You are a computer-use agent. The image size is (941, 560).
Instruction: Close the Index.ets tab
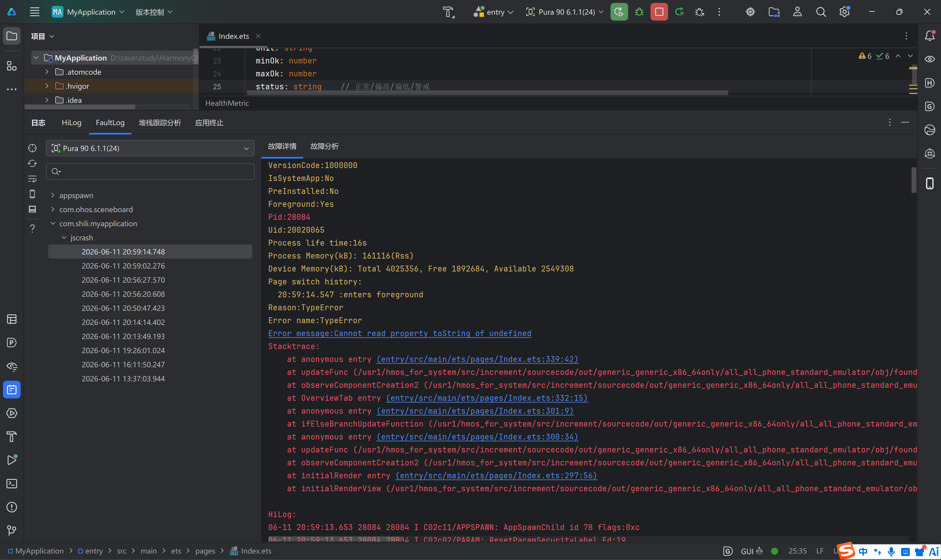(x=258, y=36)
